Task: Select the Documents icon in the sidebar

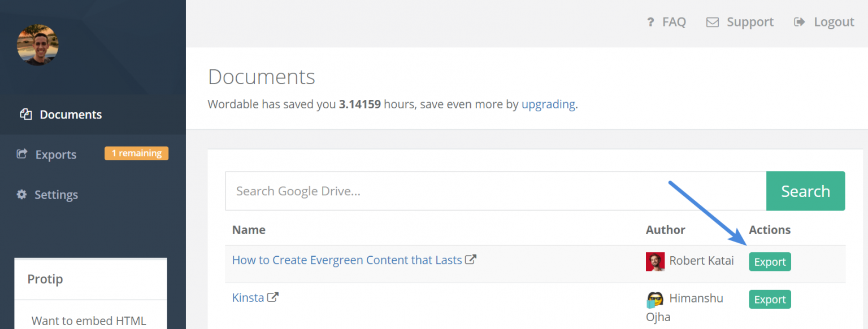Action: point(26,114)
